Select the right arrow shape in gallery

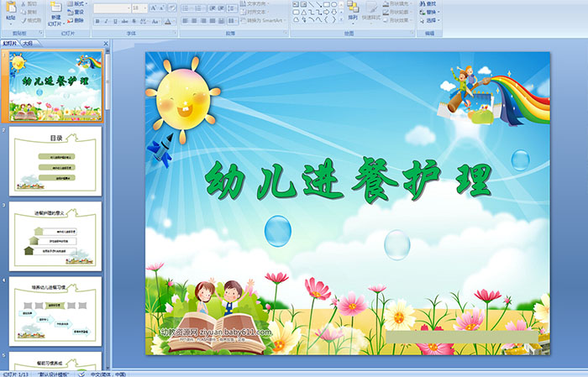point(326,13)
